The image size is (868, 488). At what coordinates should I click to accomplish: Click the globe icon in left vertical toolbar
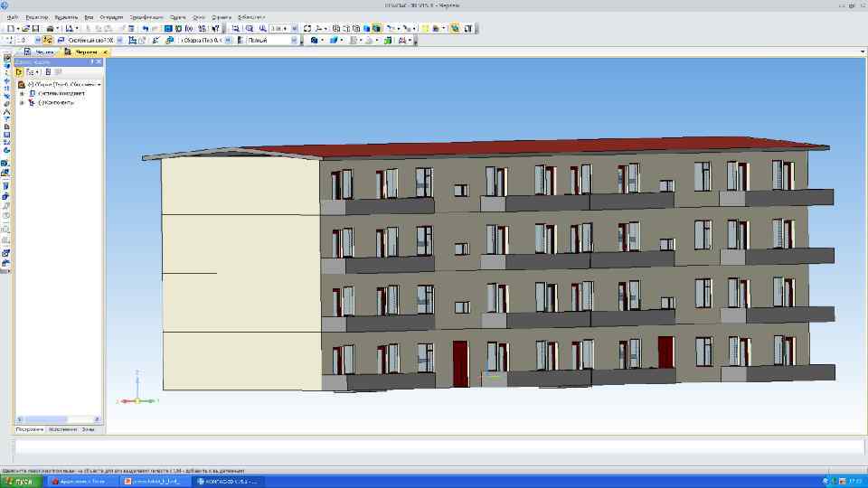(x=6, y=150)
